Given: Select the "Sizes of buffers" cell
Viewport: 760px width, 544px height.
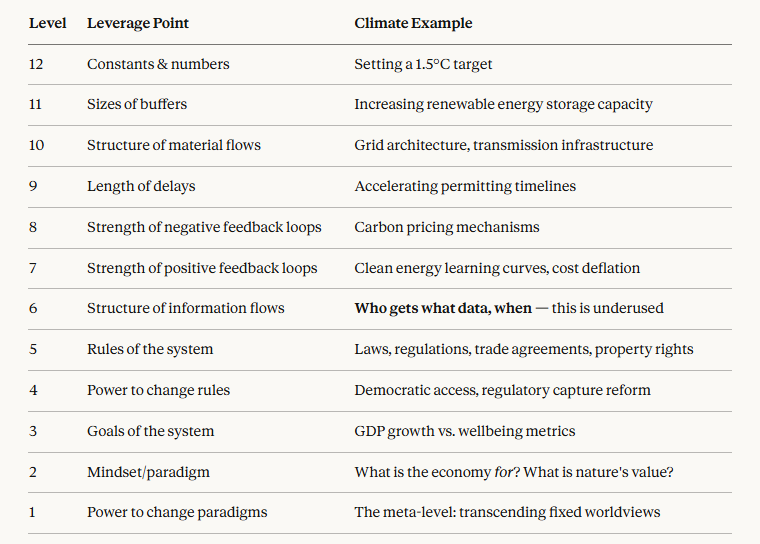Looking at the screenshot, I should [137, 104].
